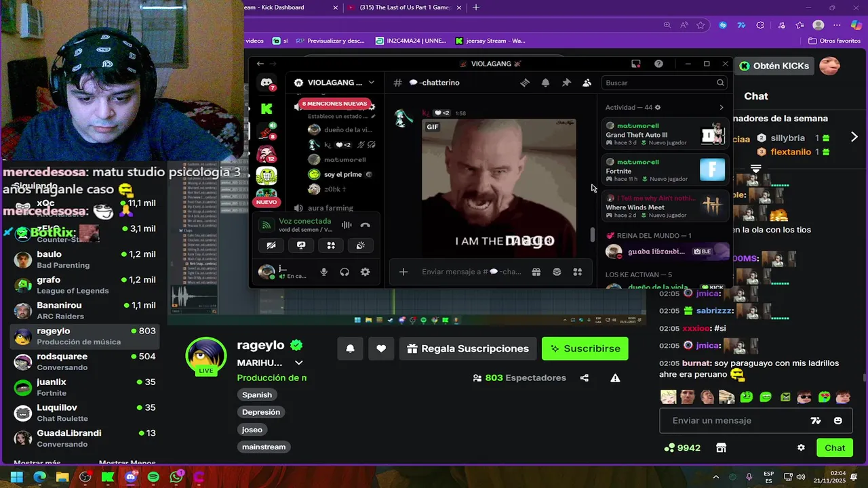Screen dimensions: 868x488
Task: Attach file with Discord plus button
Action: point(403,272)
